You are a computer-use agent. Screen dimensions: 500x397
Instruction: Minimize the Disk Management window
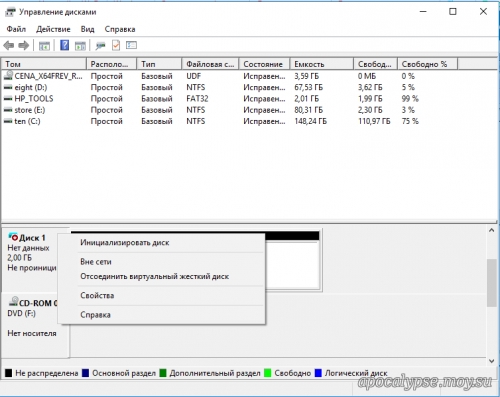(423, 12)
